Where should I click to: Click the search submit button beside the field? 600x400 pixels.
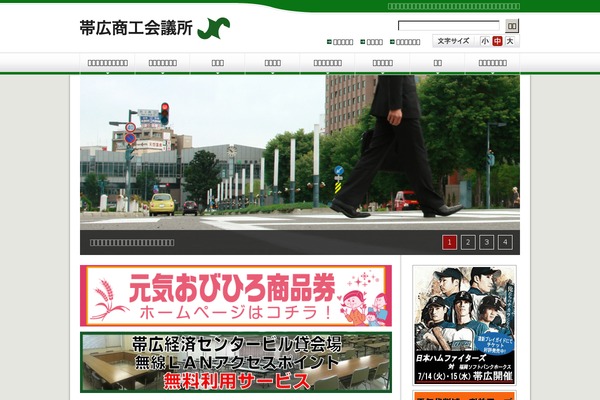point(512,26)
